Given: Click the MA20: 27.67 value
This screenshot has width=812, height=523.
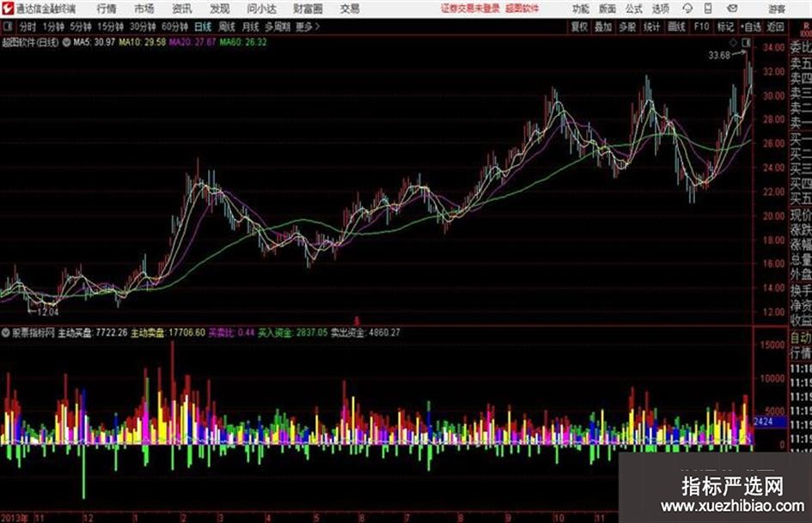Looking at the screenshot, I should [x=192, y=42].
